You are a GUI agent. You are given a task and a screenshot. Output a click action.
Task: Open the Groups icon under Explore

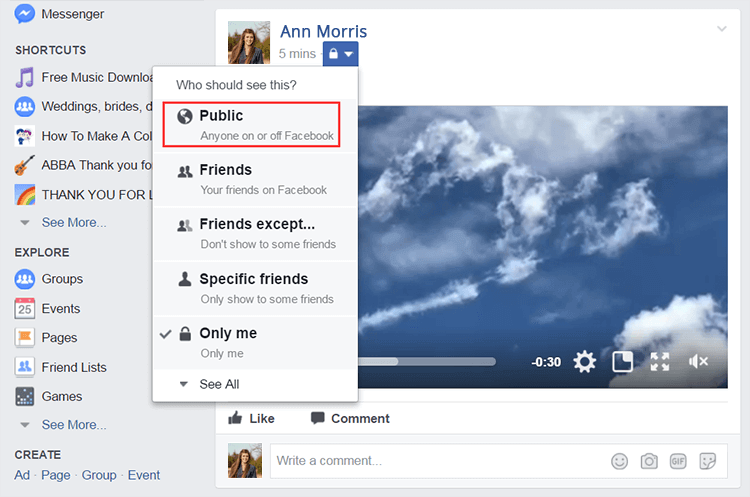(x=24, y=279)
